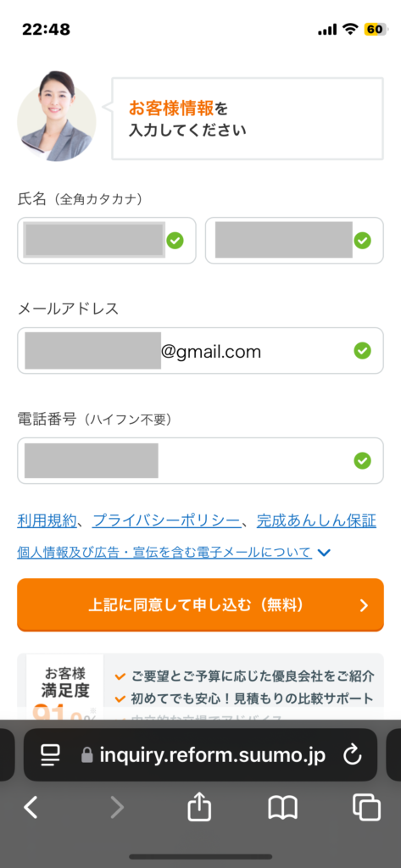401x868 pixels.
Task: Open the page reader menu icon
Action: click(50, 754)
